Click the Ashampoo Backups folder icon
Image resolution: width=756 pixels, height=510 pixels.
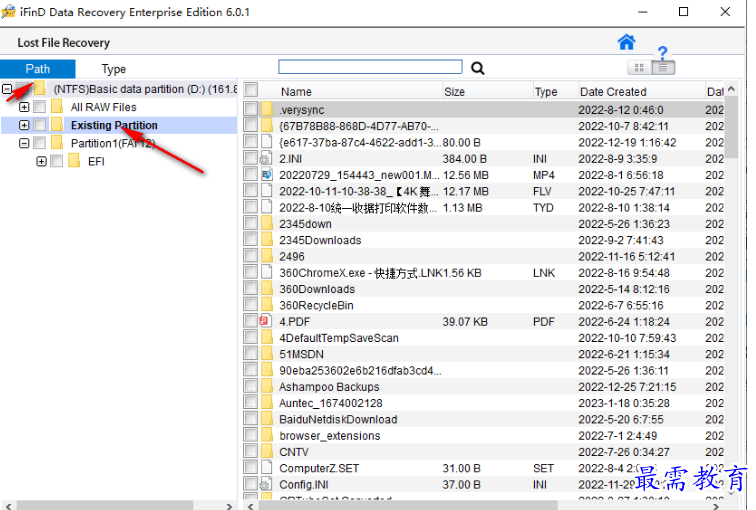(267, 386)
